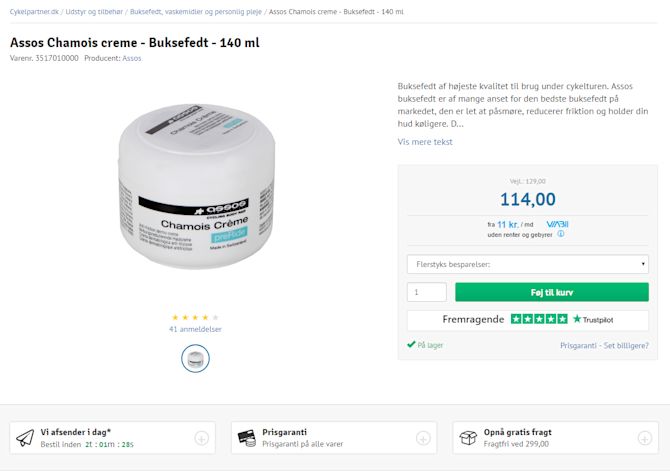
Task: Click the Trustpilot star logo
Action: pos(593,319)
